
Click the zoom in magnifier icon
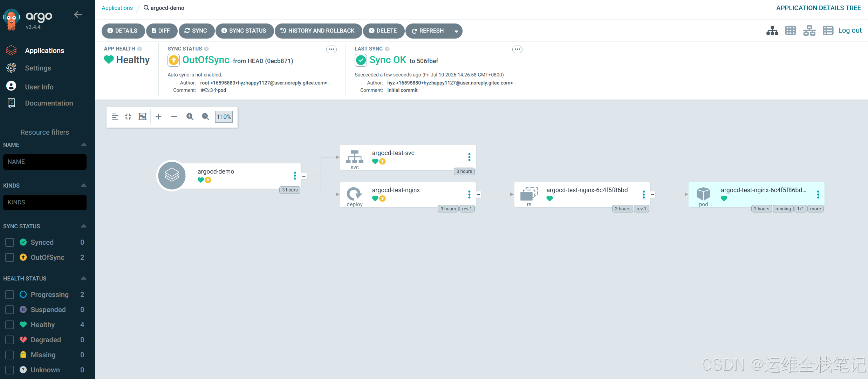click(190, 117)
